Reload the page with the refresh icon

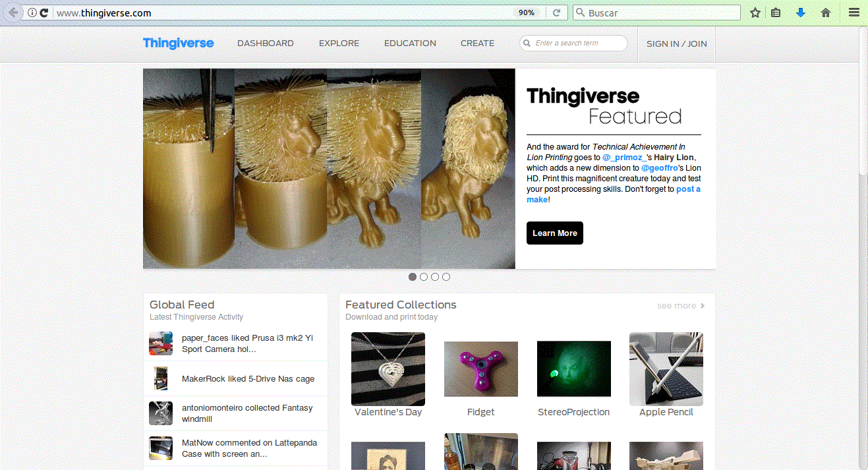point(556,12)
